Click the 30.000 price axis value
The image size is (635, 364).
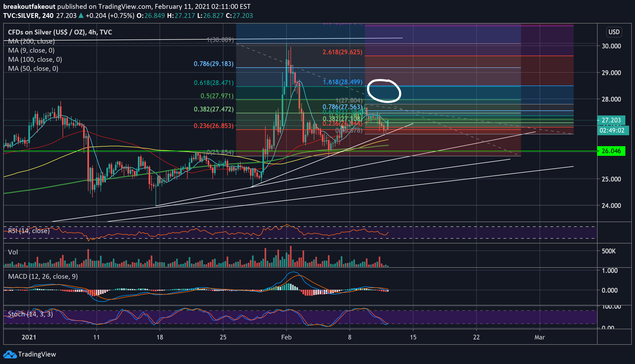(x=611, y=46)
